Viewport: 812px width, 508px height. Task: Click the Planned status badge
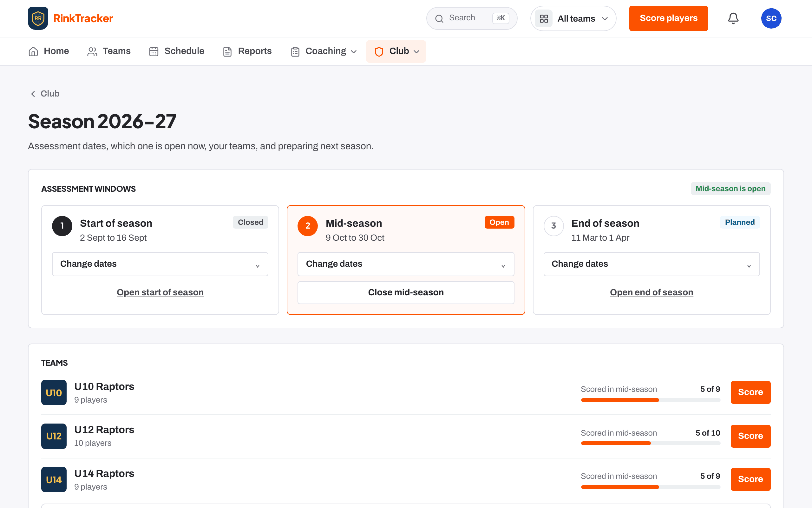[740, 222]
